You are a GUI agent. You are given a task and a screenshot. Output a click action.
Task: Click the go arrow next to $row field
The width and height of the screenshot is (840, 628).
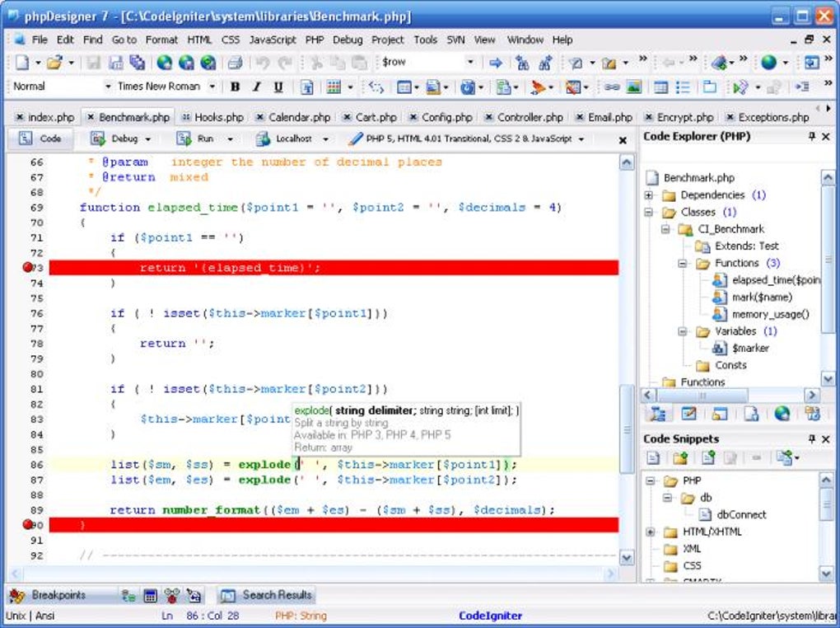(496, 63)
